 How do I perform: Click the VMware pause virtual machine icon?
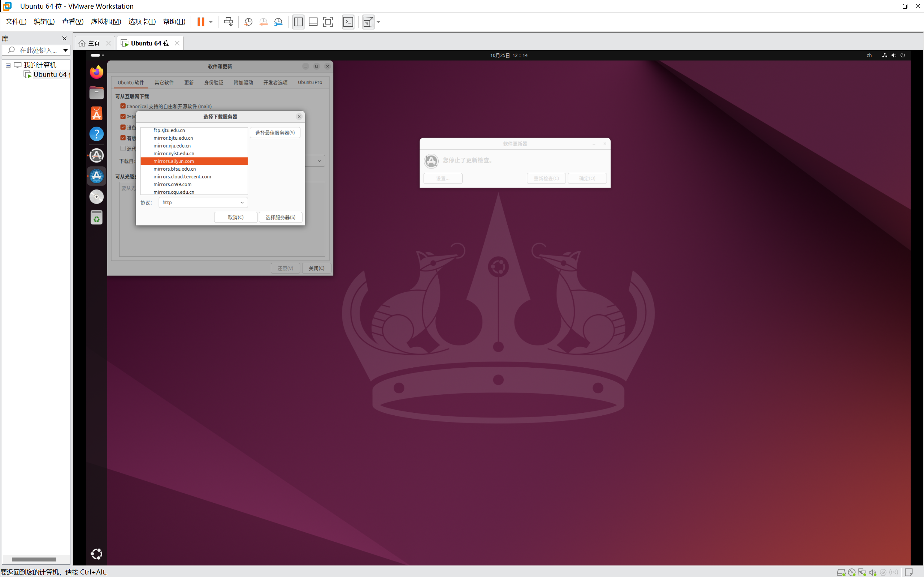tap(200, 22)
